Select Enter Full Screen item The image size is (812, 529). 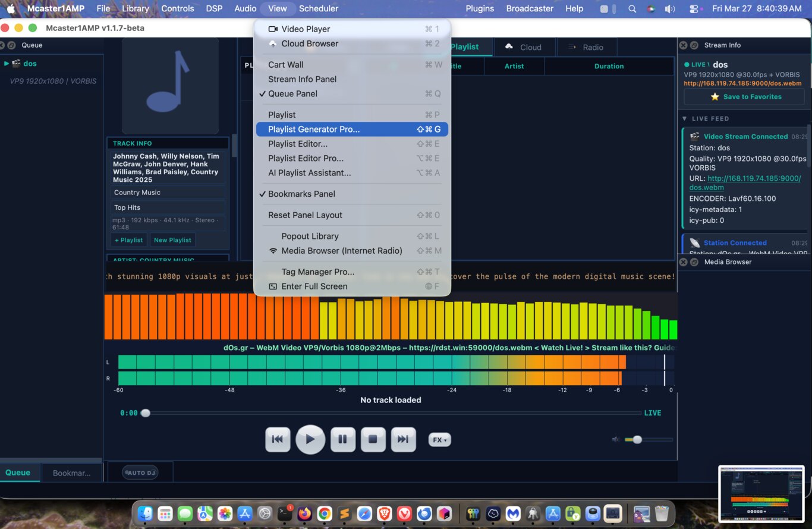(352, 286)
